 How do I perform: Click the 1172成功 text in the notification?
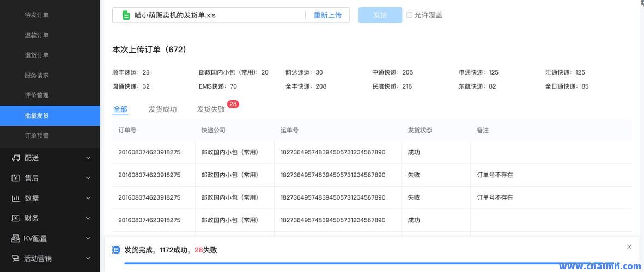[x=174, y=250]
